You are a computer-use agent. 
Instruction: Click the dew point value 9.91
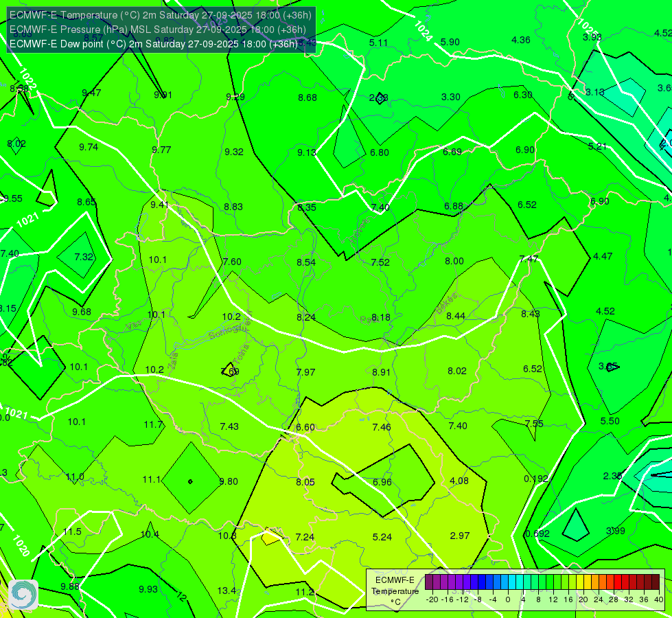point(163,95)
